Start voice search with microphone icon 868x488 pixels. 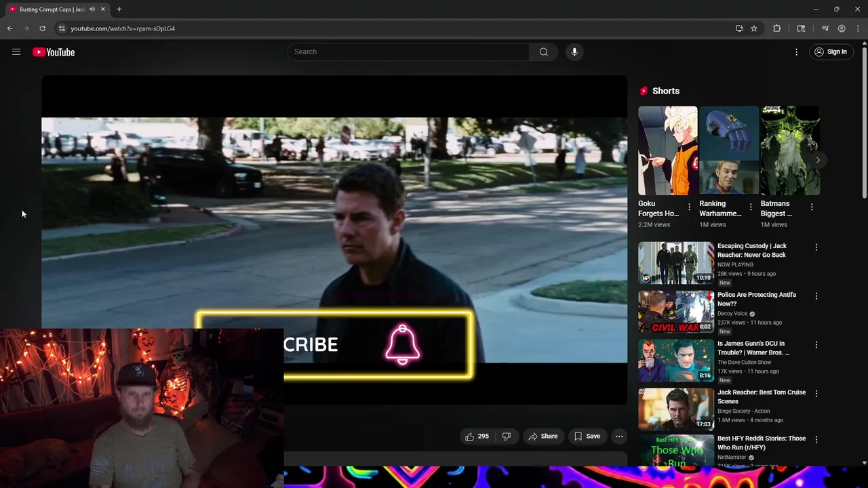tap(574, 52)
